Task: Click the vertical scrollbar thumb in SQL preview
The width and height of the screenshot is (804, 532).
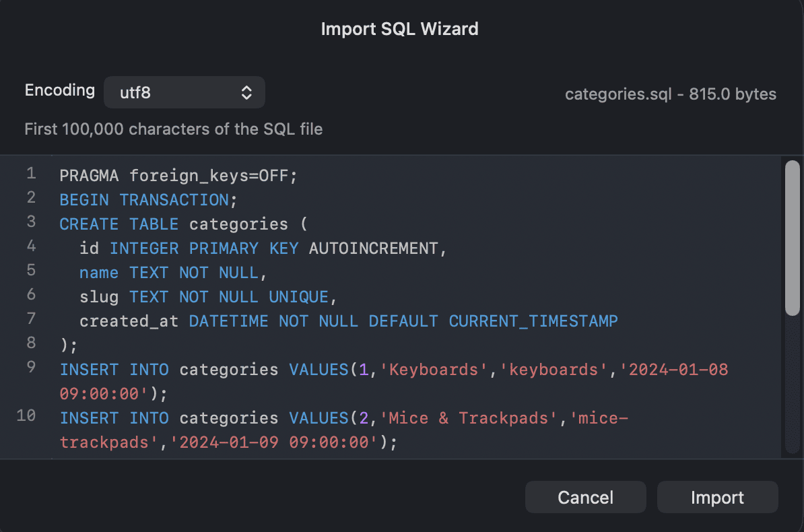Action: (x=792, y=238)
